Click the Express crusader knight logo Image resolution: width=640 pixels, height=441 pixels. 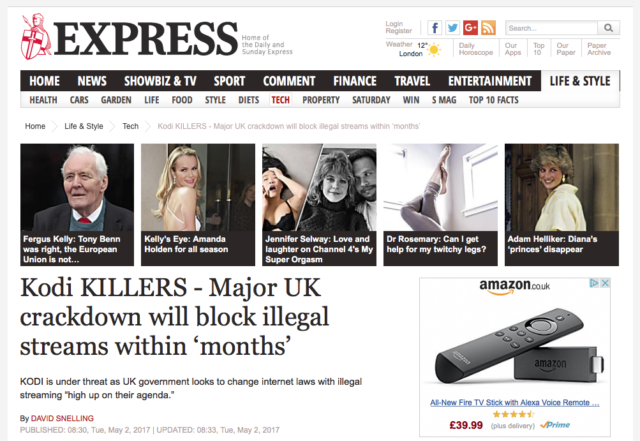(36, 37)
